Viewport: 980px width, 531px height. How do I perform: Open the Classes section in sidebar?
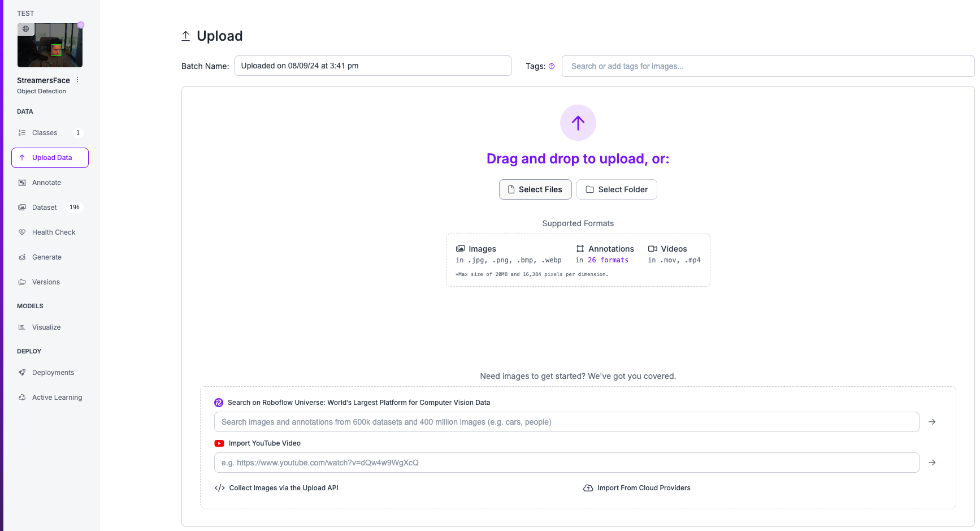(45, 133)
